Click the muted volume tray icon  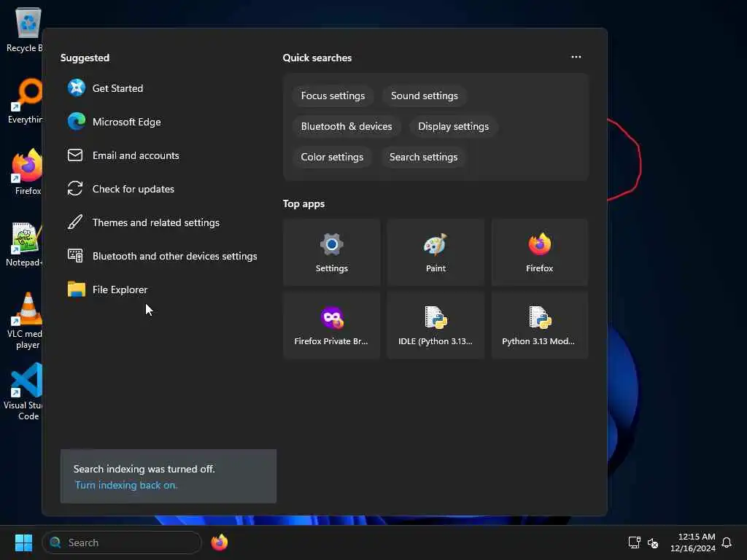tap(653, 542)
